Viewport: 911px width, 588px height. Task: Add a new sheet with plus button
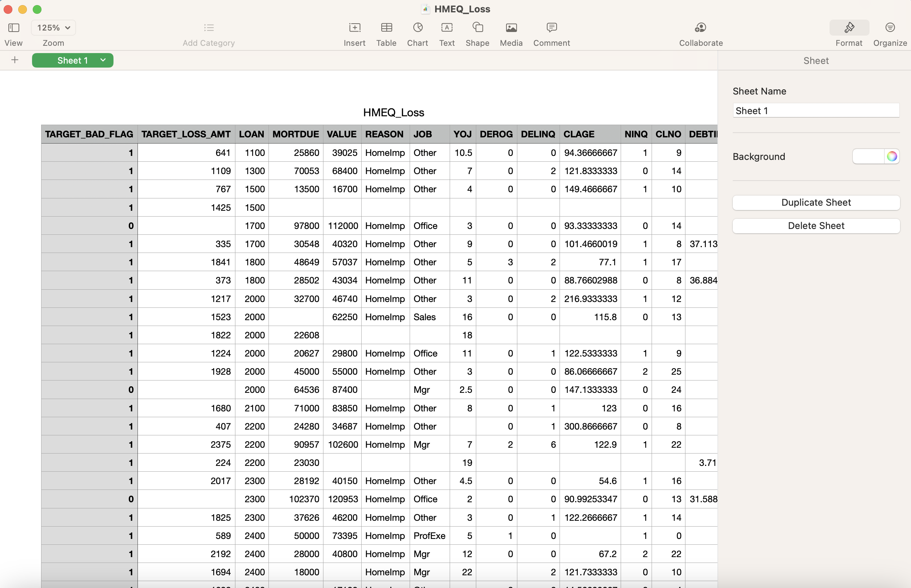(x=15, y=60)
